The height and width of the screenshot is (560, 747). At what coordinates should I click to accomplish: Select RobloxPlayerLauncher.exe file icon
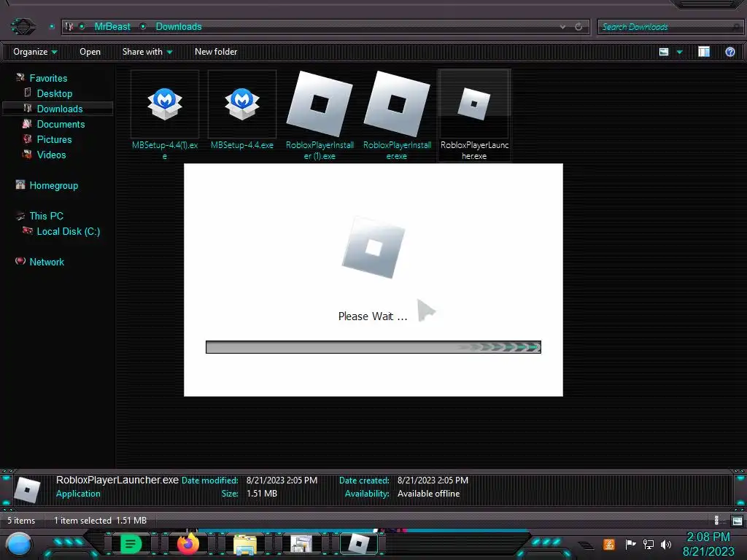pos(474,104)
